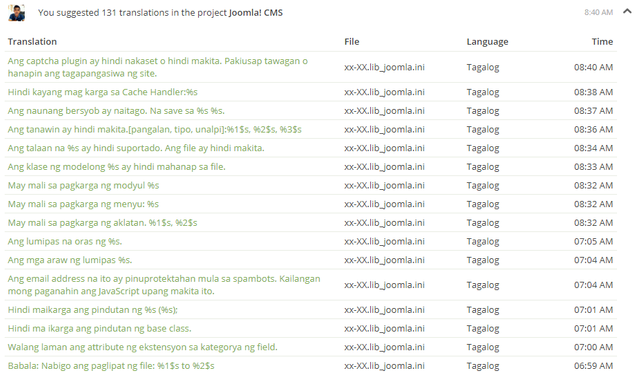
Task: Click the 07:00 AM time cell
Action: pos(593,347)
